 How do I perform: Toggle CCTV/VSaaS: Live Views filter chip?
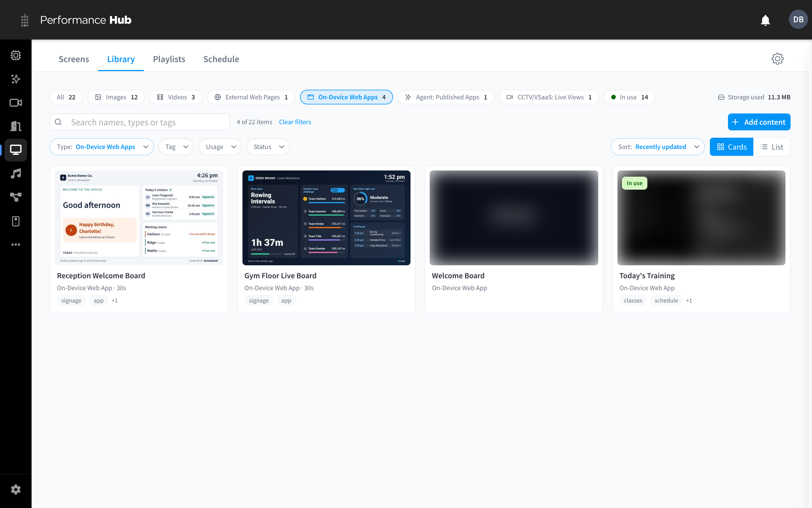click(549, 97)
